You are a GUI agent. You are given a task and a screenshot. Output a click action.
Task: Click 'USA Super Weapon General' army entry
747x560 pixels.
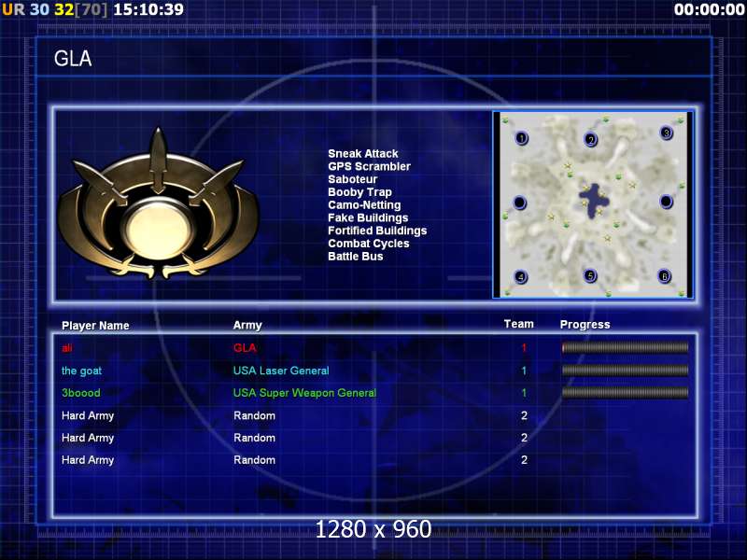pos(304,393)
